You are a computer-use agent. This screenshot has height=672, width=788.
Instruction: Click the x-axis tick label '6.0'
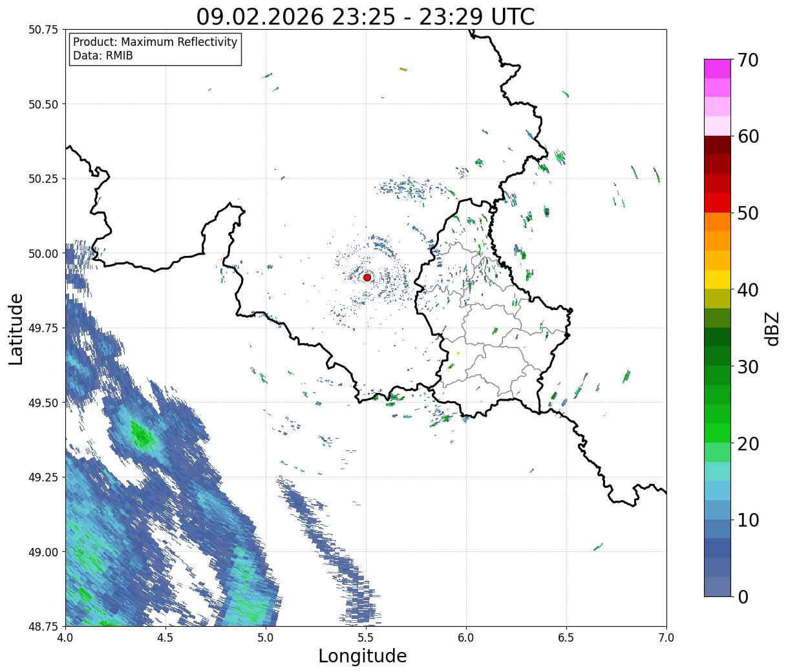coord(466,637)
